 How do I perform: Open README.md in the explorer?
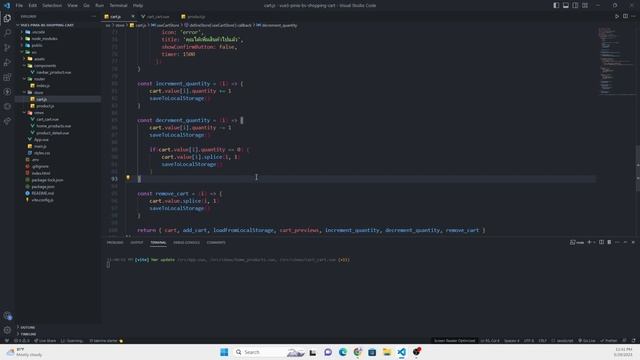click(42, 193)
